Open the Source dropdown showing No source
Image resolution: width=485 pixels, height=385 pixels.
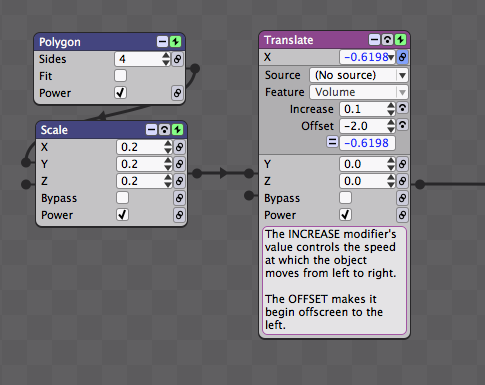click(359, 75)
